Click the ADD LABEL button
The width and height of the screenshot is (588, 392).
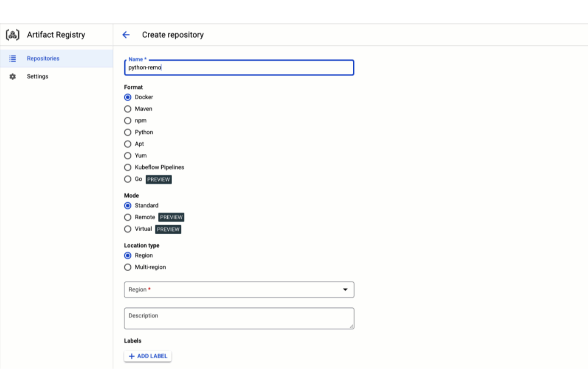(x=148, y=356)
